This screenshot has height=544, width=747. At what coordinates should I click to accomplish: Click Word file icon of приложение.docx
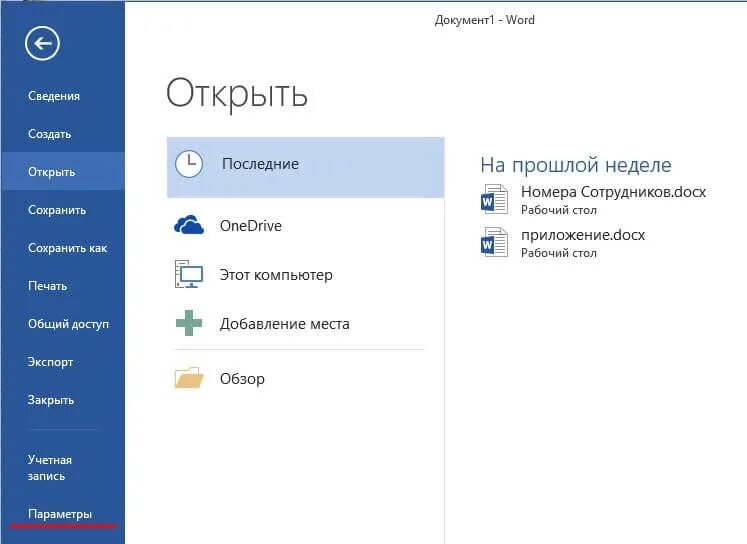495,242
